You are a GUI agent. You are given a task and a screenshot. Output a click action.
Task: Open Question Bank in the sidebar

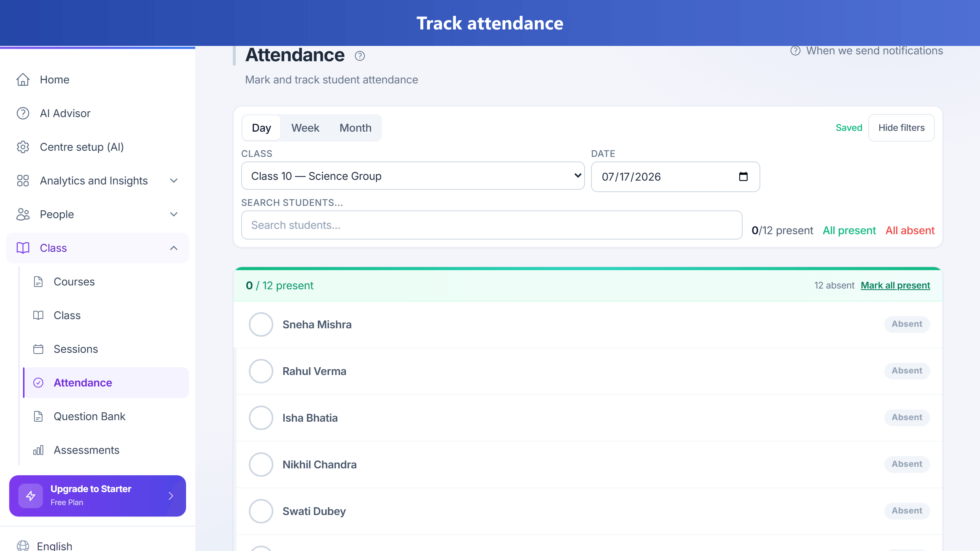[106, 416]
